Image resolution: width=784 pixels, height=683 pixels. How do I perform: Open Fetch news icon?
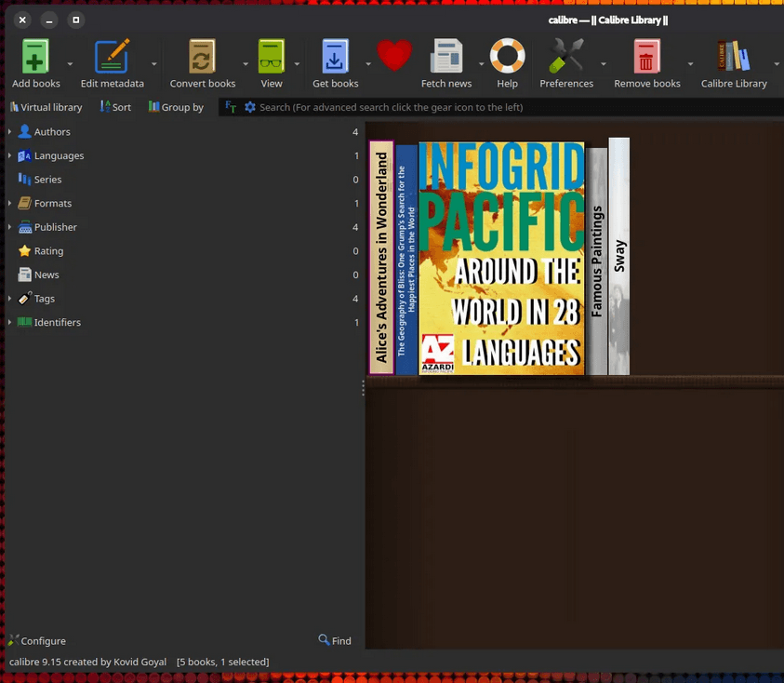coord(446,56)
